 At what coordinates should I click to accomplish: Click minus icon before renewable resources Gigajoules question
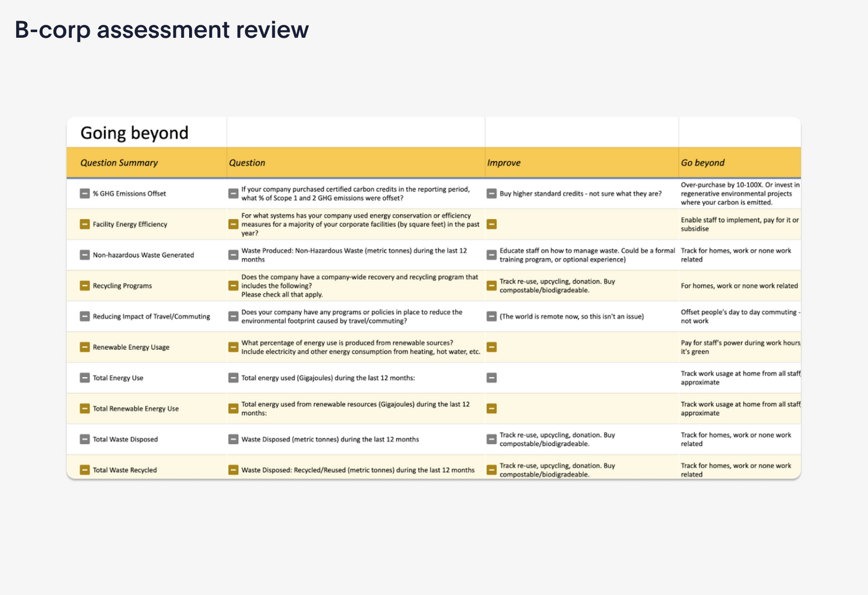233,408
